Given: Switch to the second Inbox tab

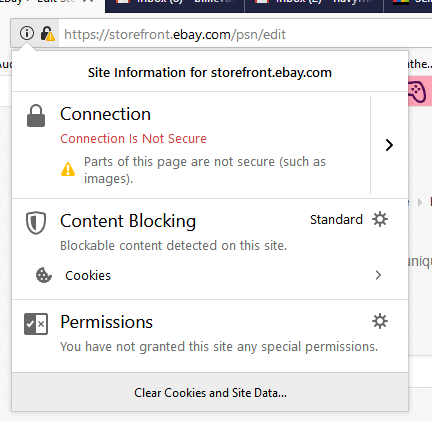Looking at the screenshot, I should pyautogui.click(x=314, y=5).
